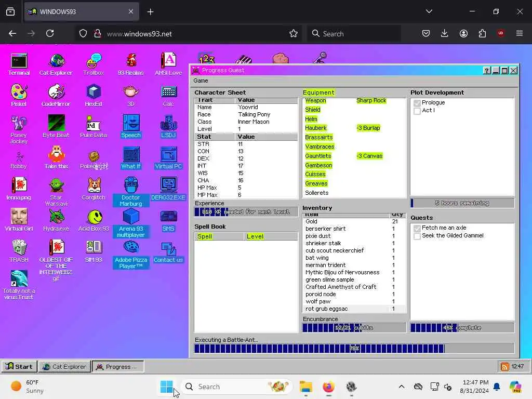Select the Weapon equipment row
Image resolution: width=532 pixels, height=399 pixels.
click(x=354, y=100)
